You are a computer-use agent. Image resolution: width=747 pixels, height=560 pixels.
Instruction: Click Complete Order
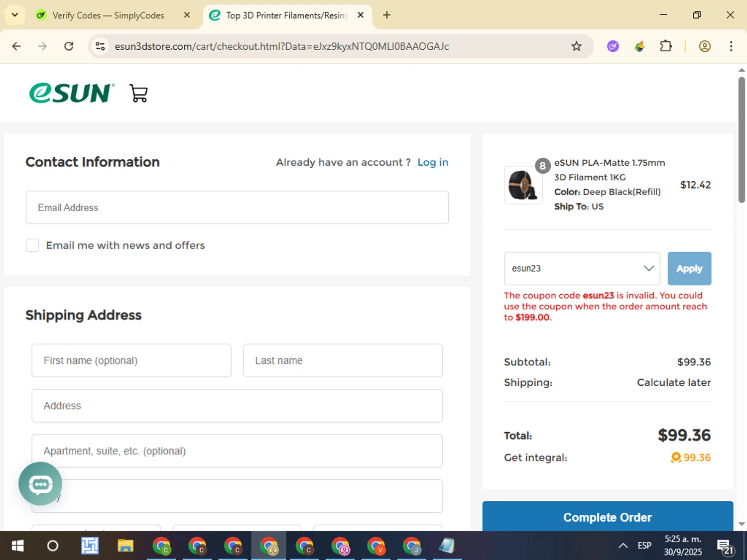click(608, 516)
